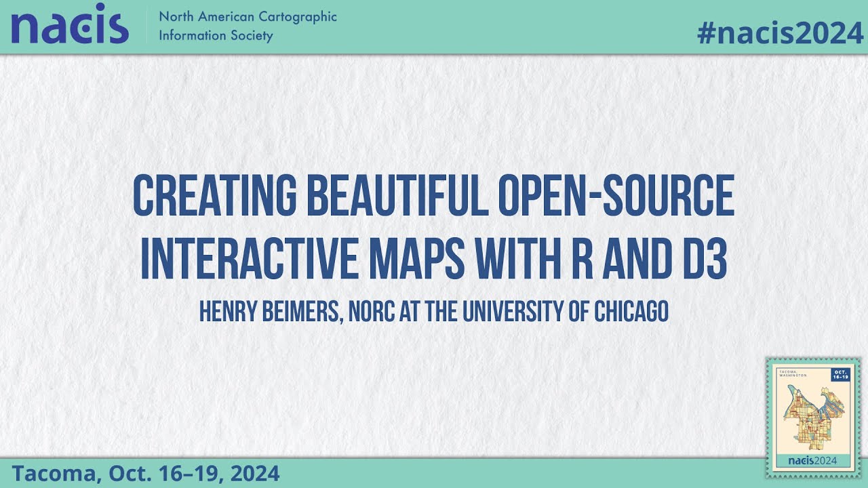Viewport: 868px width, 488px height.
Task: Click the 'nacis2024' label on stamp
Action: (x=812, y=461)
